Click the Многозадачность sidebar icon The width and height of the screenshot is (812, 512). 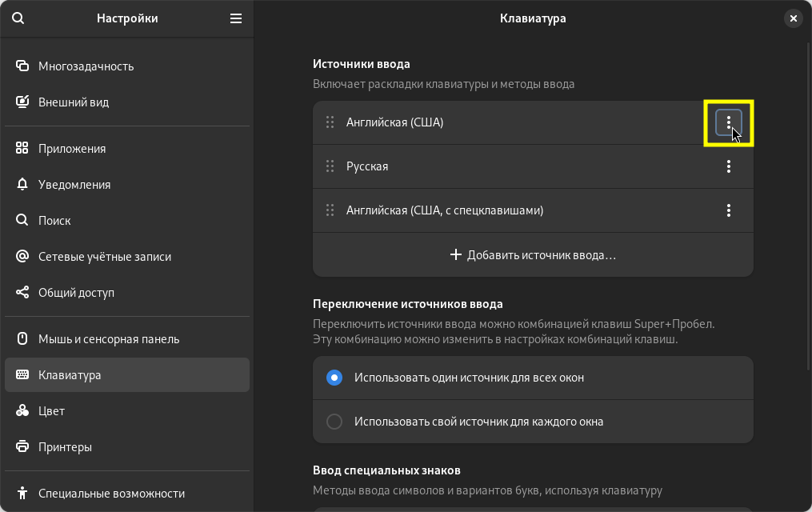22,66
